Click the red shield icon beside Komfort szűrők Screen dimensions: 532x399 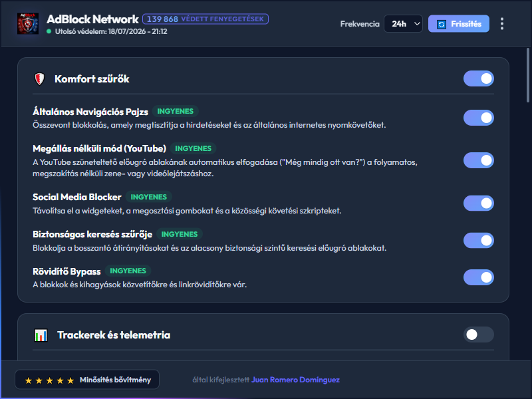click(40, 79)
